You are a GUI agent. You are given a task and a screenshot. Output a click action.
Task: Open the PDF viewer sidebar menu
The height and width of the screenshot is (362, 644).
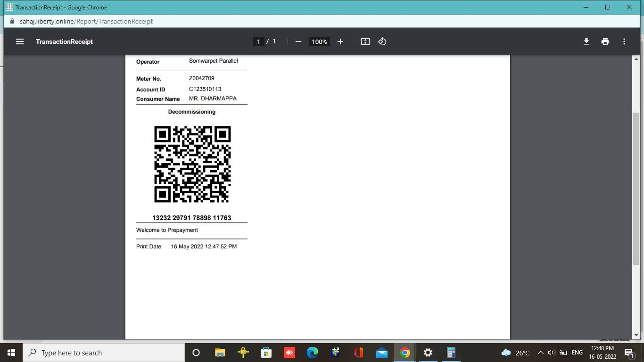tap(20, 41)
